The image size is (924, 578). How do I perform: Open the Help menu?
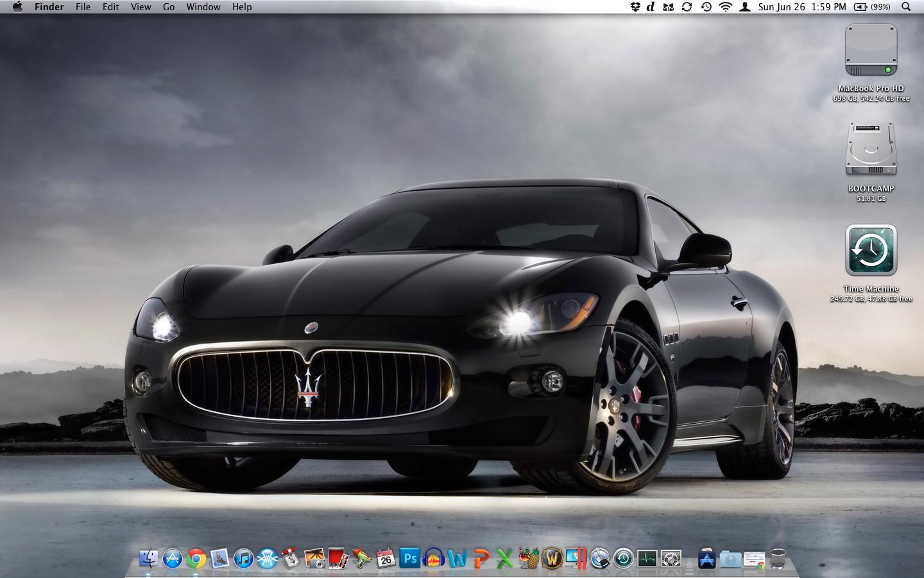pyautogui.click(x=242, y=7)
